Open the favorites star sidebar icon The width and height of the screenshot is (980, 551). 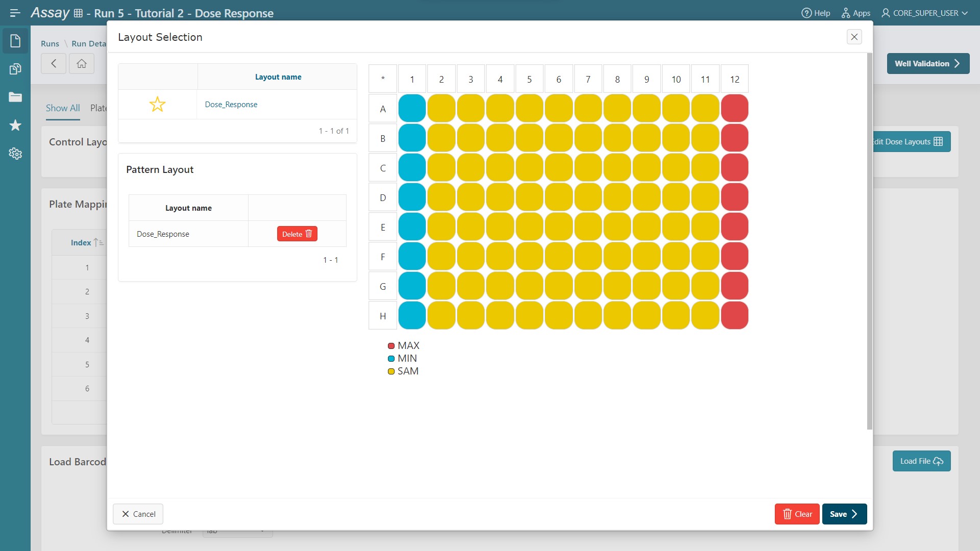15,125
